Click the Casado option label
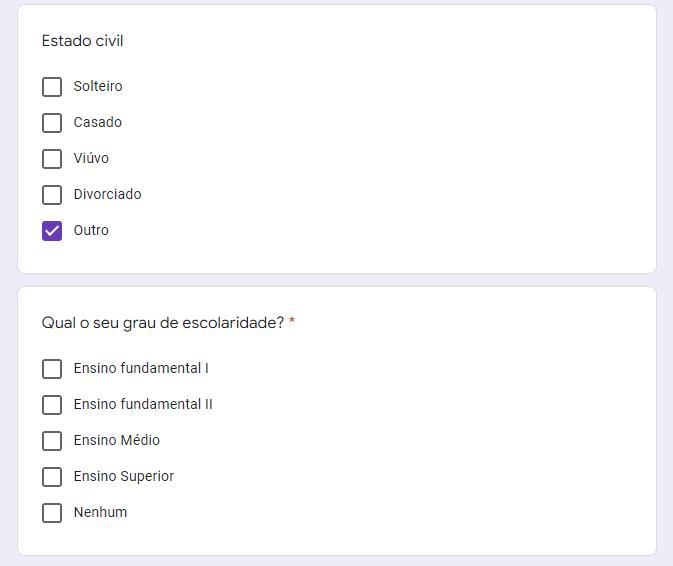Image resolution: width=673 pixels, height=566 pixels. pos(98,123)
